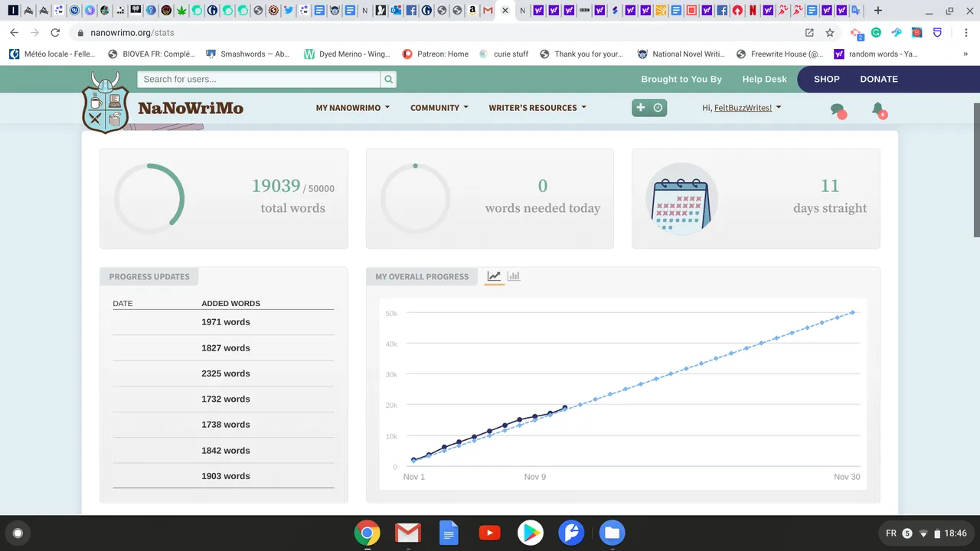980x551 pixels.
Task: Open Play Store from the shelf
Action: 531,533
